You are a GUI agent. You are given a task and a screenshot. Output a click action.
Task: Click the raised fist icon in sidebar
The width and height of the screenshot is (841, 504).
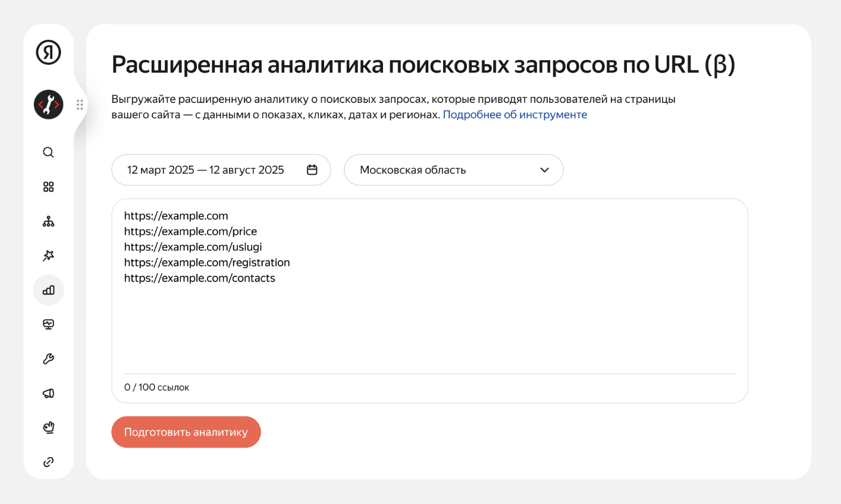click(x=48, y=427)
